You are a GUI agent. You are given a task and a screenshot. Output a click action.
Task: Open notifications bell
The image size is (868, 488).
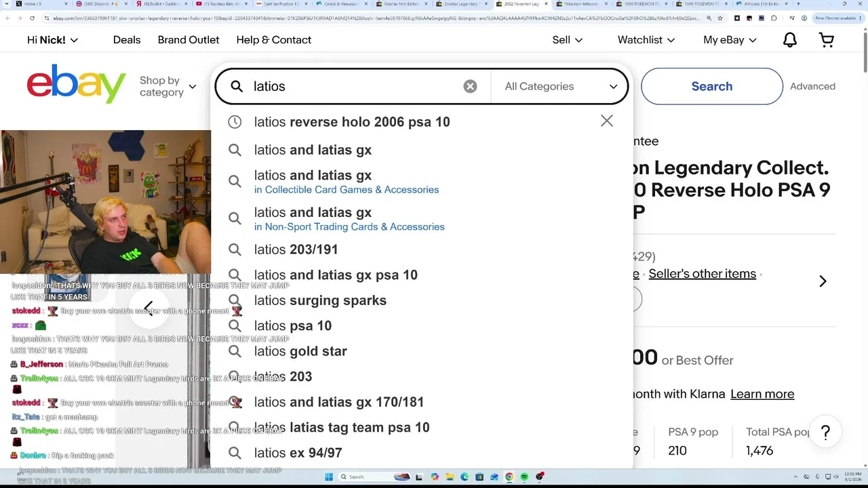(790, 40)
